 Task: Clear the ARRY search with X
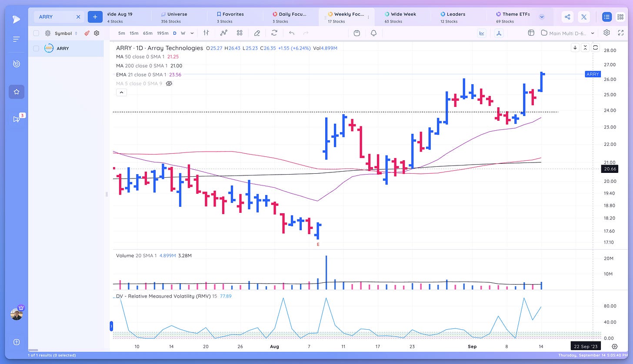coord(78,17)
